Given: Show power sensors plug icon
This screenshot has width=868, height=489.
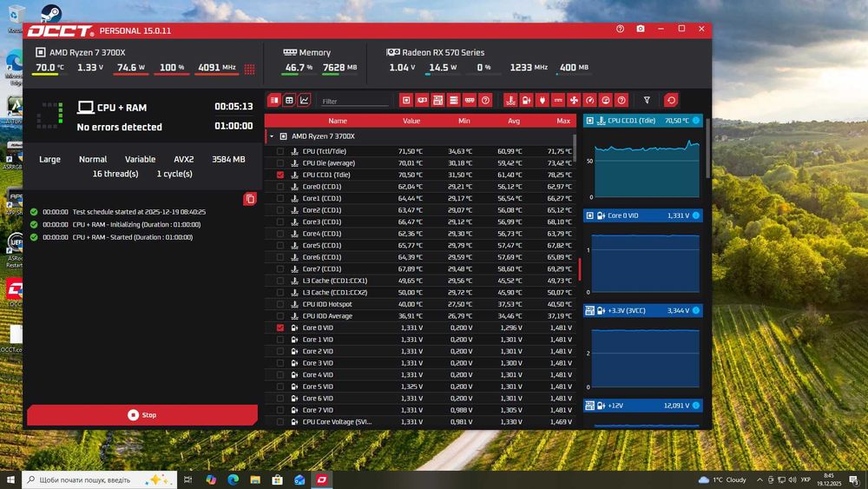Looking at the screenshot, I should pyautogui.click(x=542, y=100).
